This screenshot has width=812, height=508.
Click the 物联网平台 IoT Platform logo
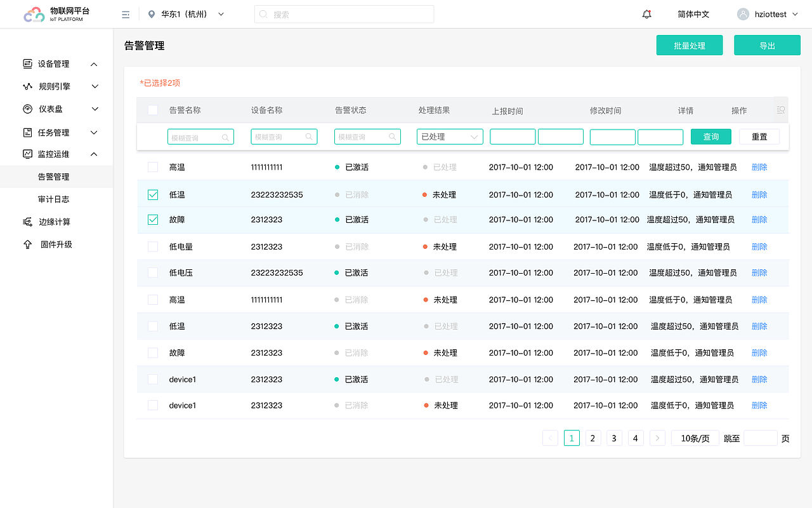[56, 15]
